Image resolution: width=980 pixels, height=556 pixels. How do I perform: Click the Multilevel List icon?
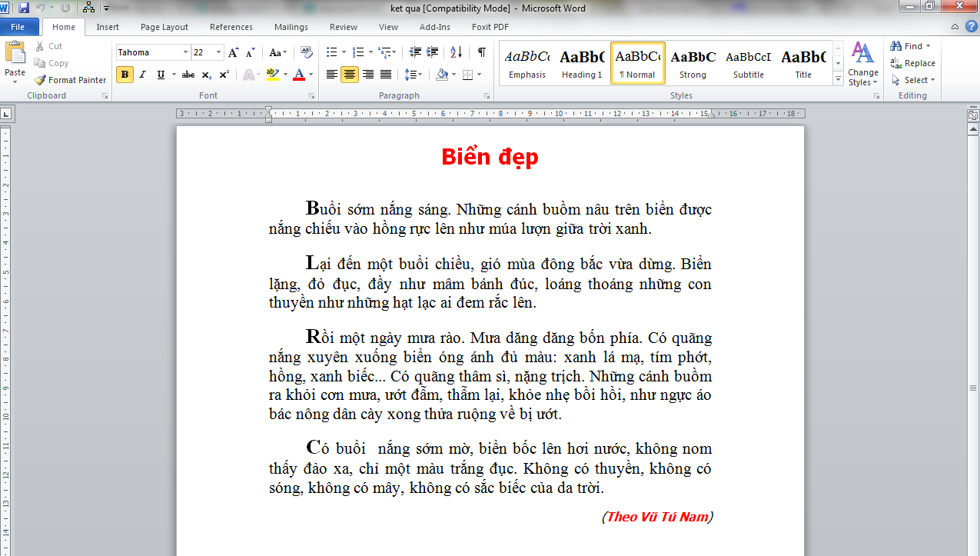pos(384,52)
